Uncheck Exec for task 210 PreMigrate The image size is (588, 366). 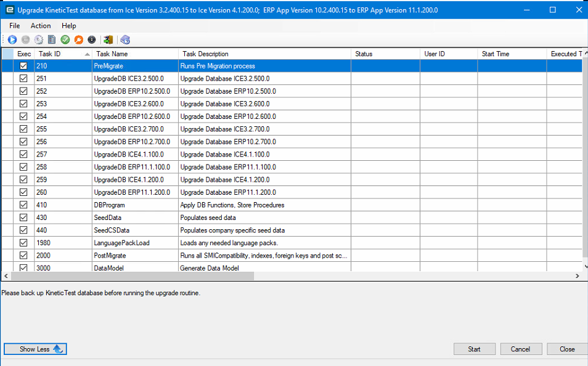coord(23,66)
